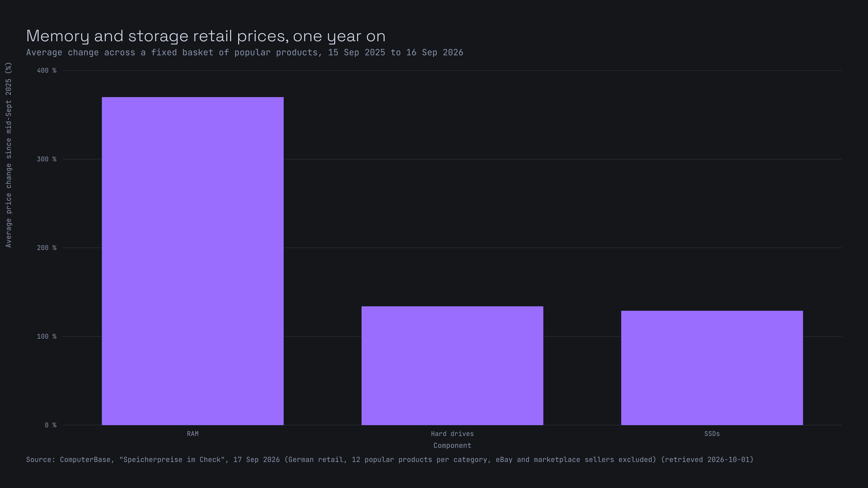Click the "Hard drives" x-axis label
This screenshot has height=488, width=868.
(x=452, y=434)
